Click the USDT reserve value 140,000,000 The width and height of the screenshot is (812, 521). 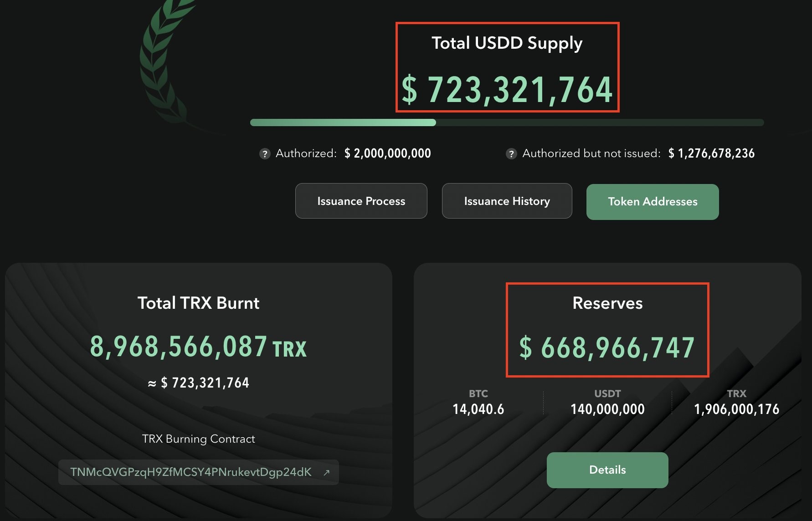tap(607, 409)
